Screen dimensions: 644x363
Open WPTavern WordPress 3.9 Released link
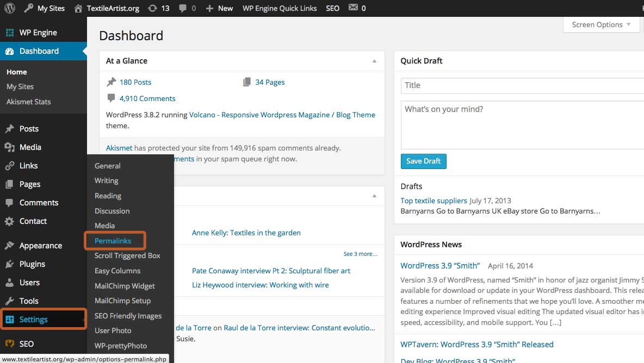[x=477, y=345]
